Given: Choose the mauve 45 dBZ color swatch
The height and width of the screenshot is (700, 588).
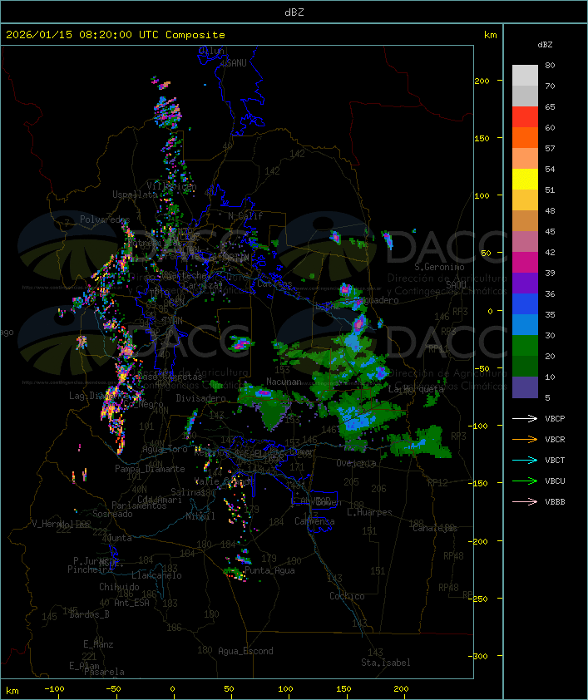Looking at the screenshot, I should coord(525,242).
